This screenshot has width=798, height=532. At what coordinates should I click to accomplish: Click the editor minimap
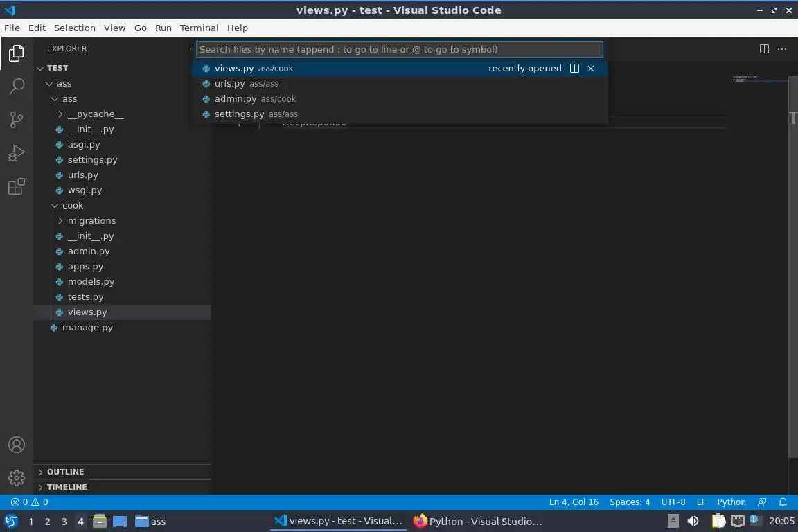tap(760, 80)
